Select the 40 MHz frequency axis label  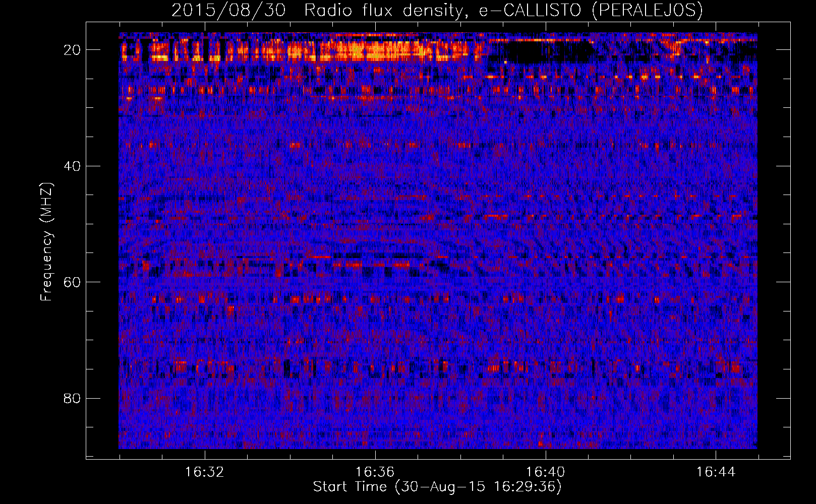tap(73, 166)
